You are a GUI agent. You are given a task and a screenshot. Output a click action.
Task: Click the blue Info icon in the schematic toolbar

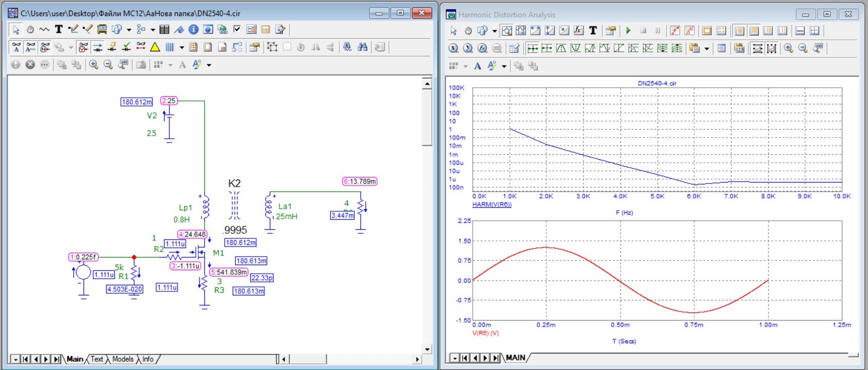tap(193, 30)
